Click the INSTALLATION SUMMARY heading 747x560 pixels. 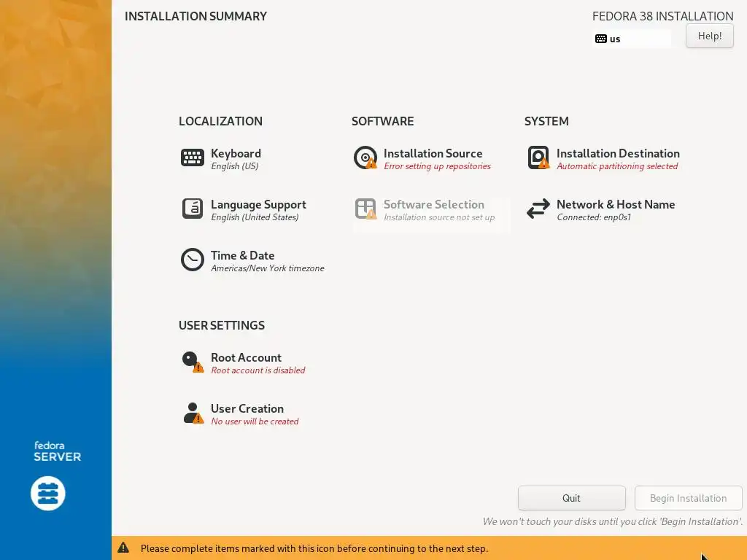[x=196, y=16]
